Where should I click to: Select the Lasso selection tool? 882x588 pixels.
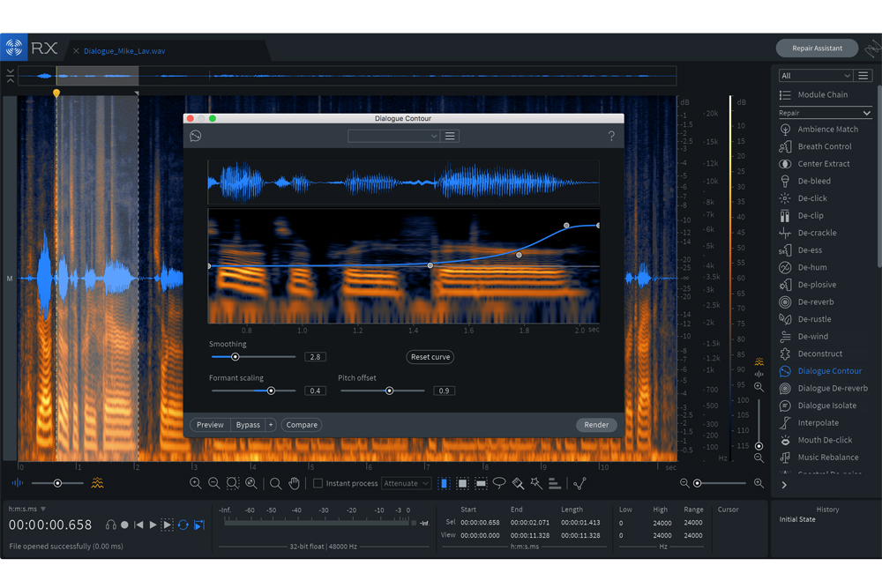499,483
